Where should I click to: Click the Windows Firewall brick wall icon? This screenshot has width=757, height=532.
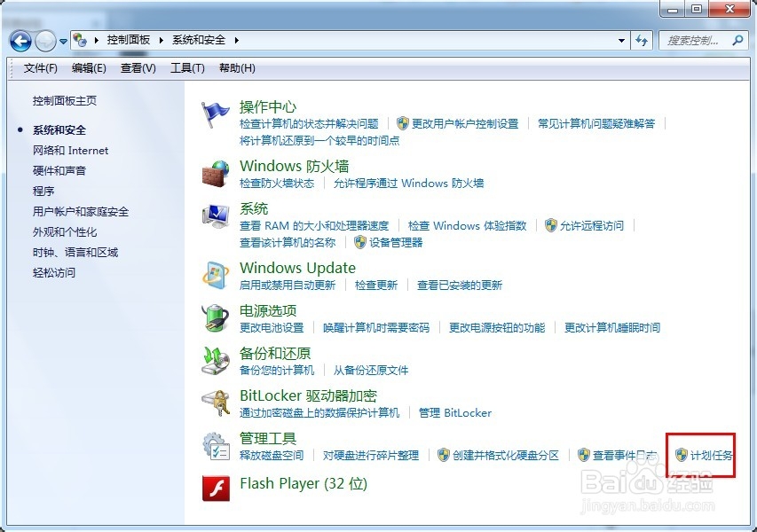coord(216,174)
